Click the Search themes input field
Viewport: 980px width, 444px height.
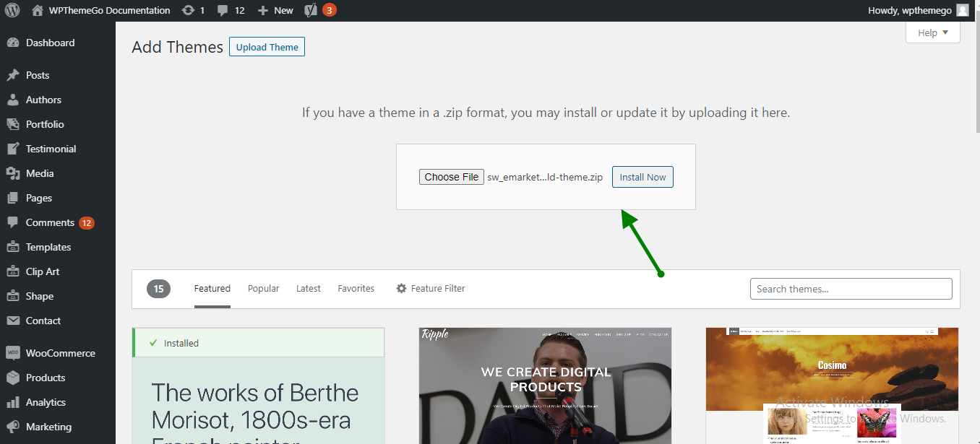(851, 289)
